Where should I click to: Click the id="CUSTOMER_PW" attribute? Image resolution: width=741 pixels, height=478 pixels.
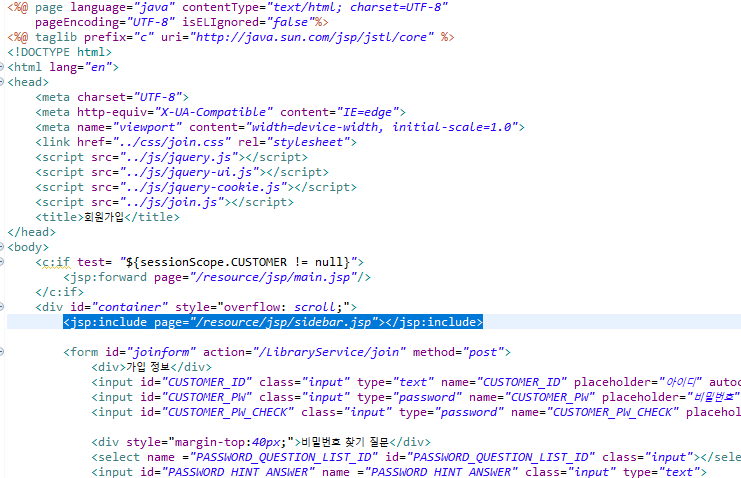[196, 397]
